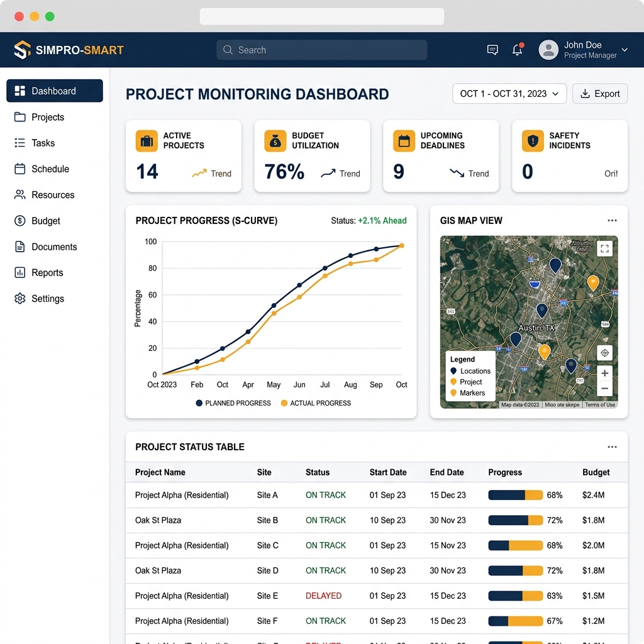Click the Search input field
644x644 pixels.
pyautogui.click(x=321, y=50)
